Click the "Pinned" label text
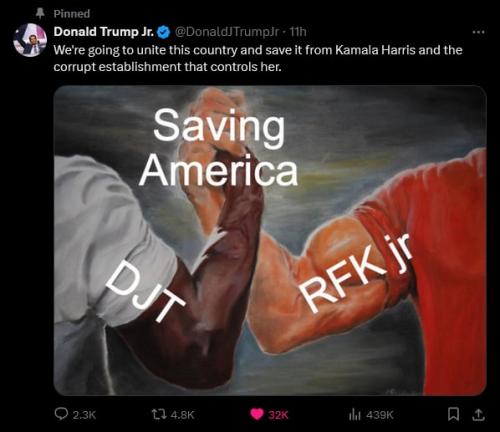 [x=72, y=14]
